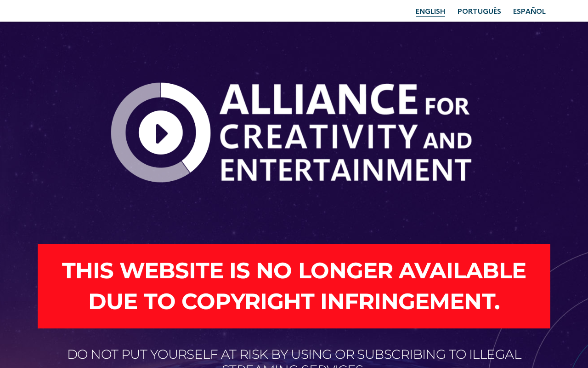Click the red copyright infringement banner
Viewport: 588px width, 368px height.
click(294, 286)
